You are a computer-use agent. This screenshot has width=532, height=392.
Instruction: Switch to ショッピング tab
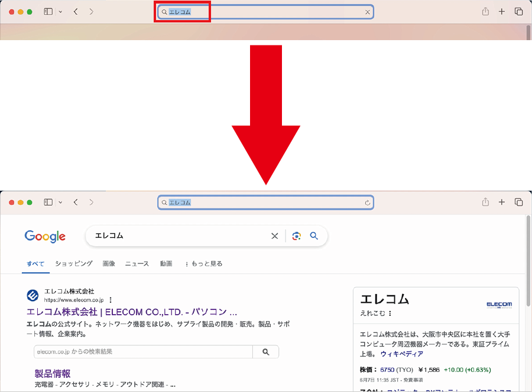pos(74,263)
